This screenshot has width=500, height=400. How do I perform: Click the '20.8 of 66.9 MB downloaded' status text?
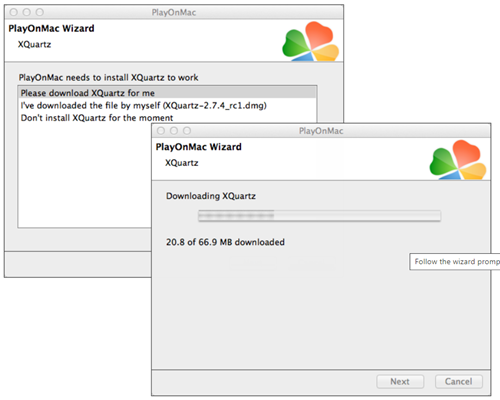point(225,242)
